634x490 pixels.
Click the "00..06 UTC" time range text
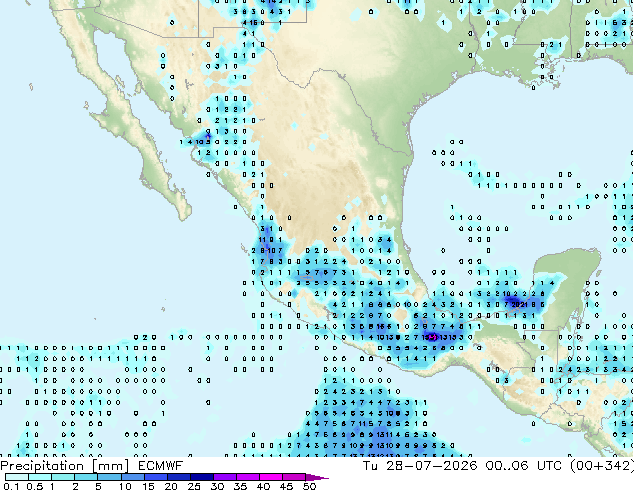tap(523, 466)
